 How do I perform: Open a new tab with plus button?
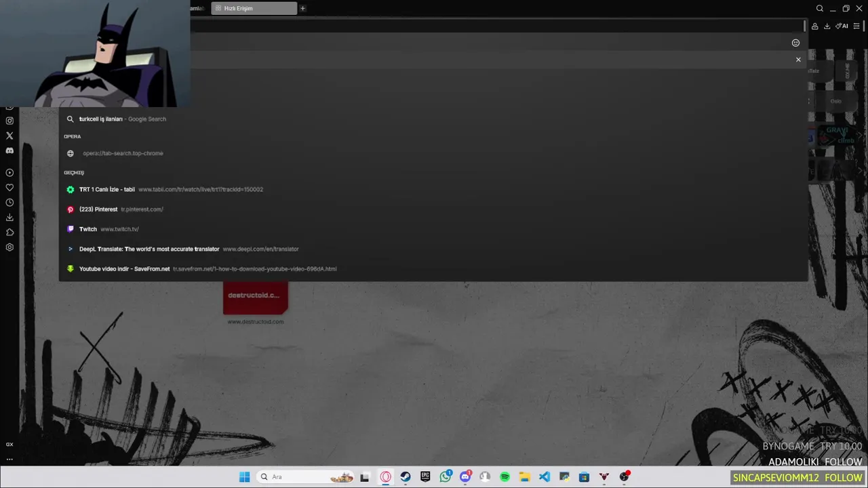coord(302,9)
